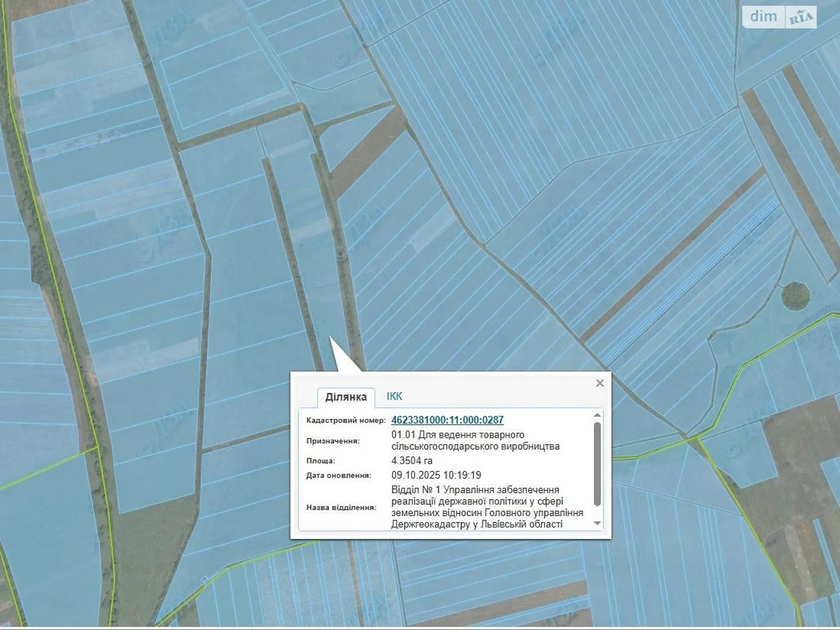Image resolution: width=840 pixels, height=630 pixels.
Task: Switch to the Ділянка tab
Action: point(346,397)
